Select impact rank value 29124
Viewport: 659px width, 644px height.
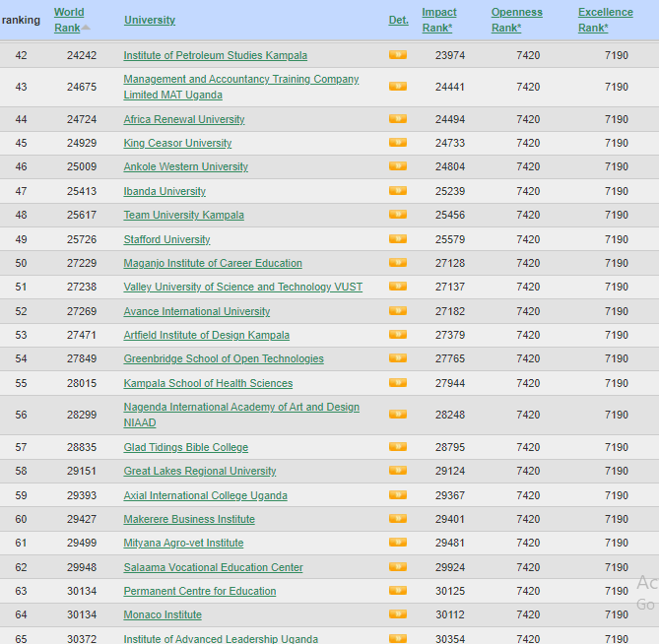pyautogui.click(x=450, y=471)
